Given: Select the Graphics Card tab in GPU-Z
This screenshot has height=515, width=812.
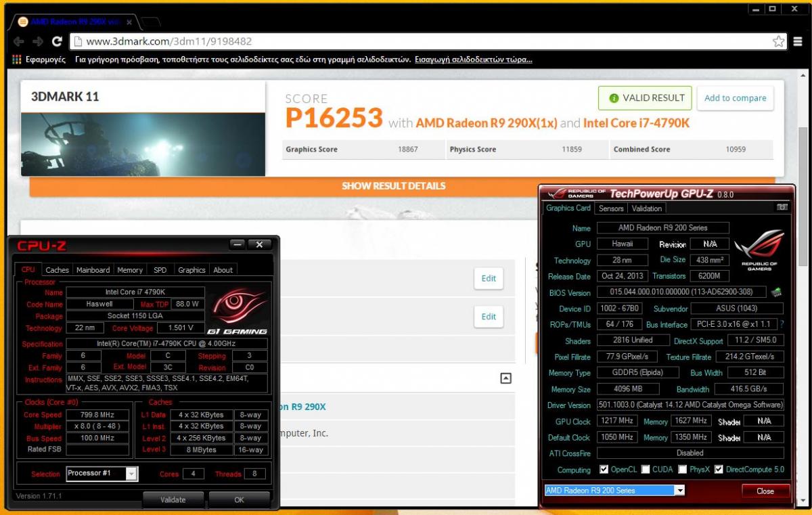Looking at the screenshot, I should [x=568, y=208].
